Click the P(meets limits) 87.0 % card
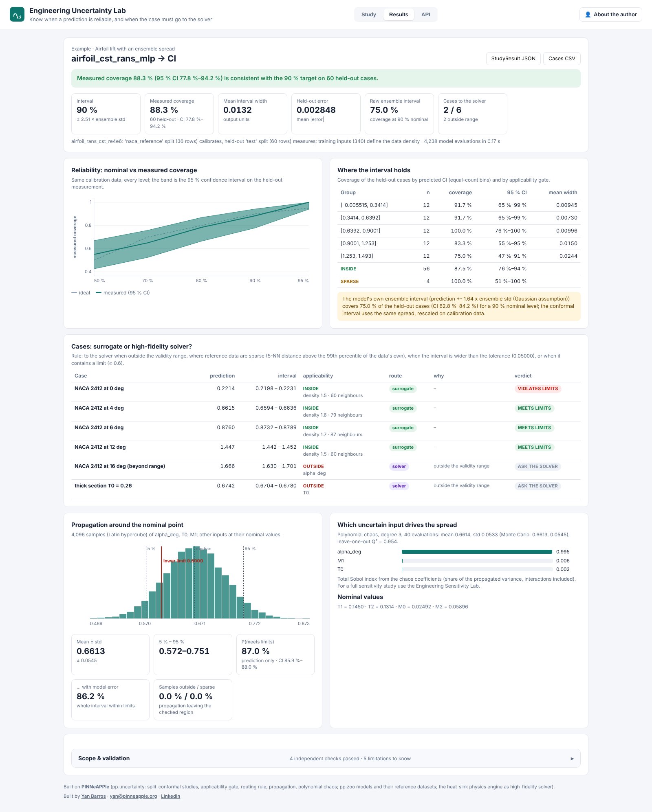This screenshot has height=812, width=652. [275, 654]
